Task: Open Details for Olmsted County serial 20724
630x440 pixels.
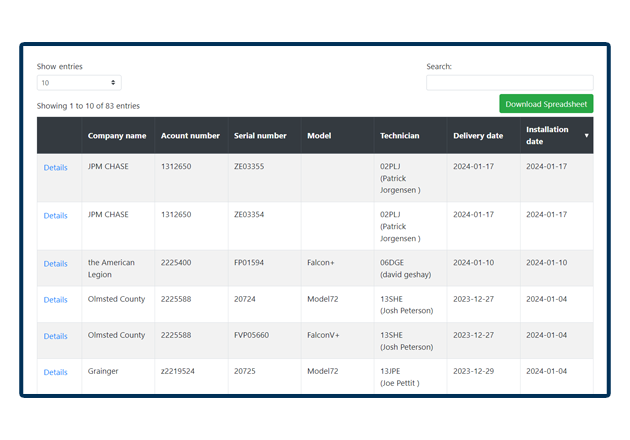Action: [56, 300]
